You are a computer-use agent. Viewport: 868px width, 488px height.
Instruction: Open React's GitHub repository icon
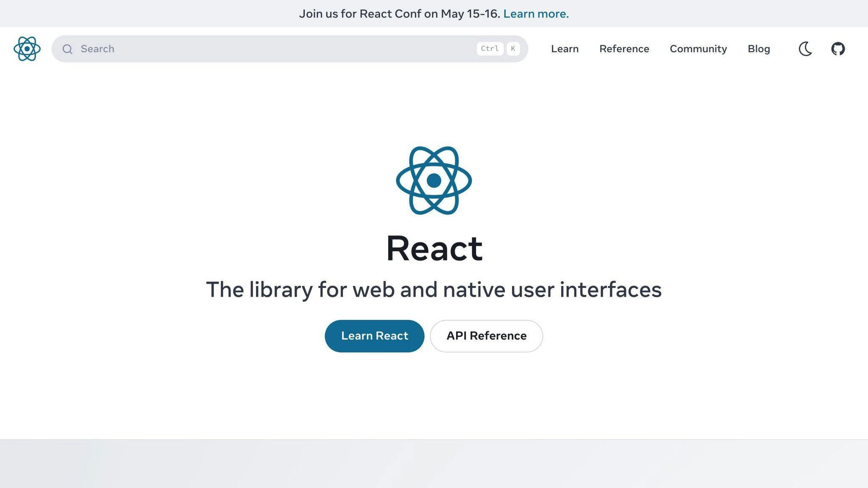838,49
